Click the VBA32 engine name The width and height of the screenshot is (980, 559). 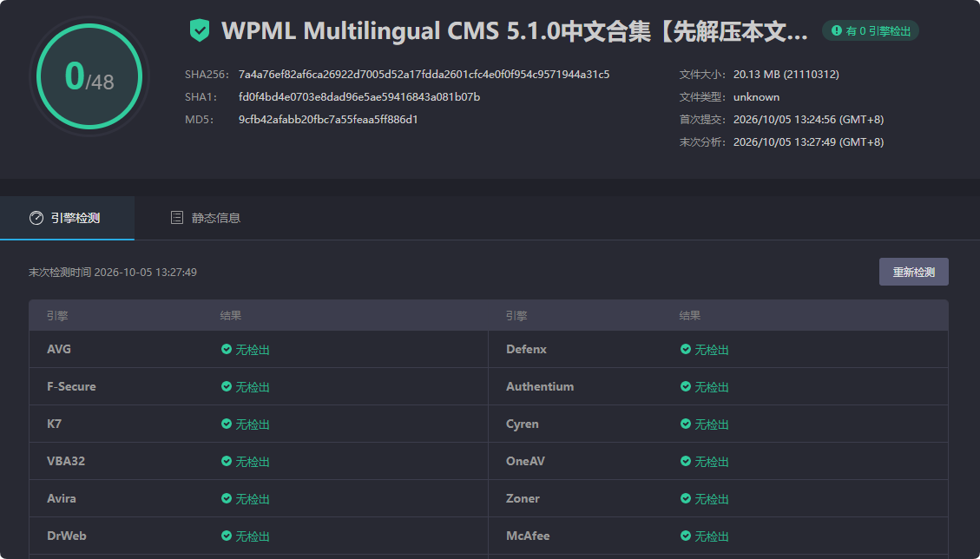pyautogui.click(x=66, y=461)
